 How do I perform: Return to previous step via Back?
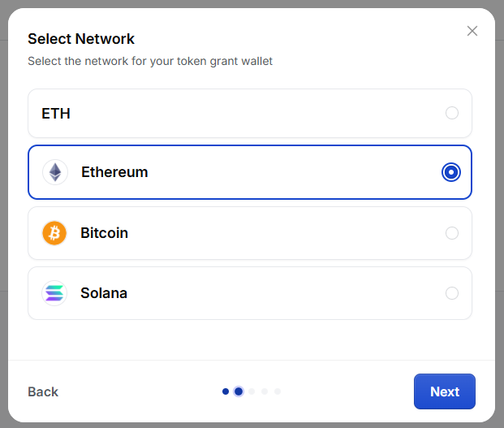[x=43, y=391]
